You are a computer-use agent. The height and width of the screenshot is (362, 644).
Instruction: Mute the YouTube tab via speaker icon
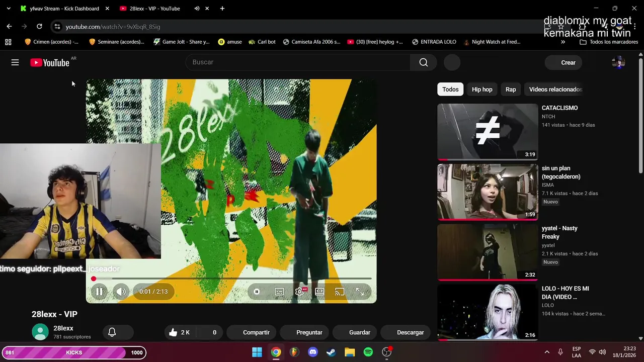pos(197,9)
